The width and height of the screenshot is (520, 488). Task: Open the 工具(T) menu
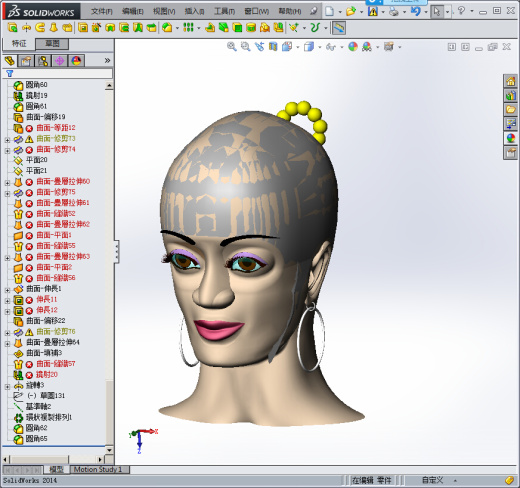(x=224, y=12)
